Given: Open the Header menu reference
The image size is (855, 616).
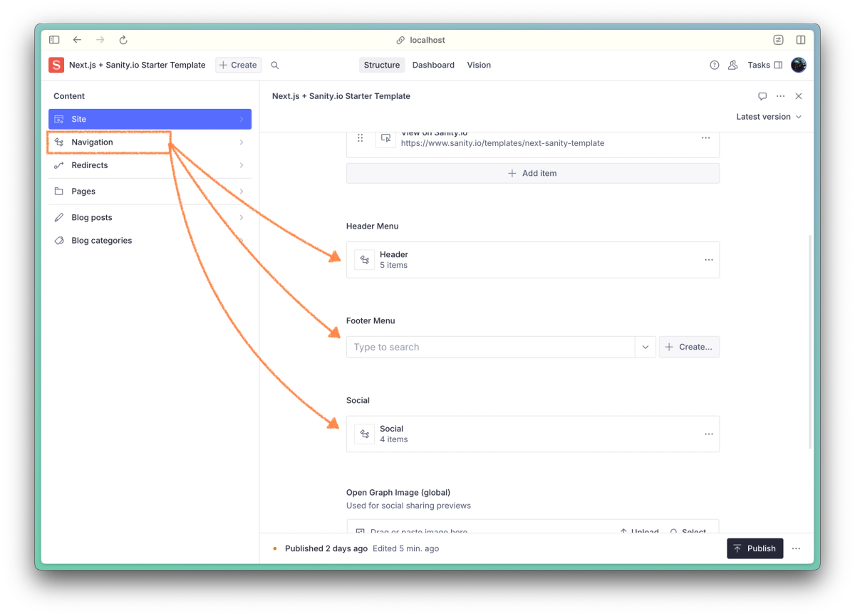Looking at the screenshot, I should click(533, 260).
